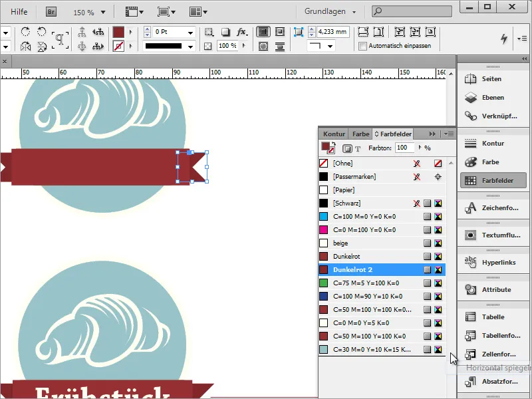Open stroke style dropdown

click(190, 47)
